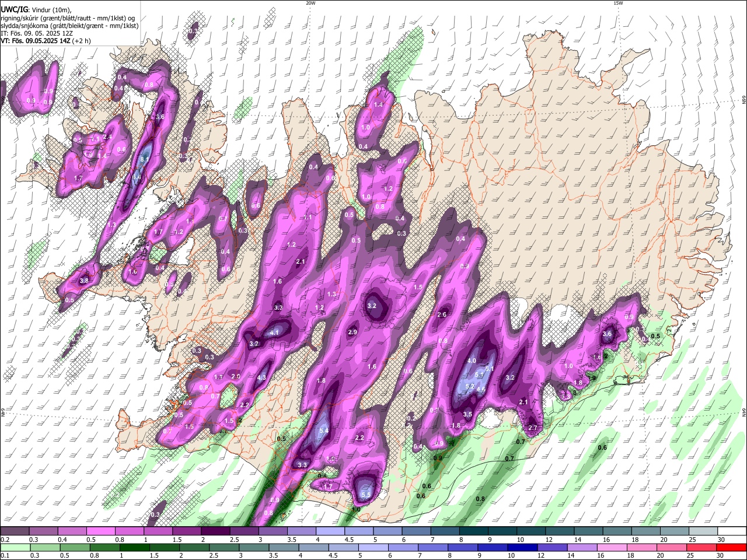The width and height of the screenshot is (747, 560).
Task: Click the '5.2' precipitation value
Action: pos(470,386)
